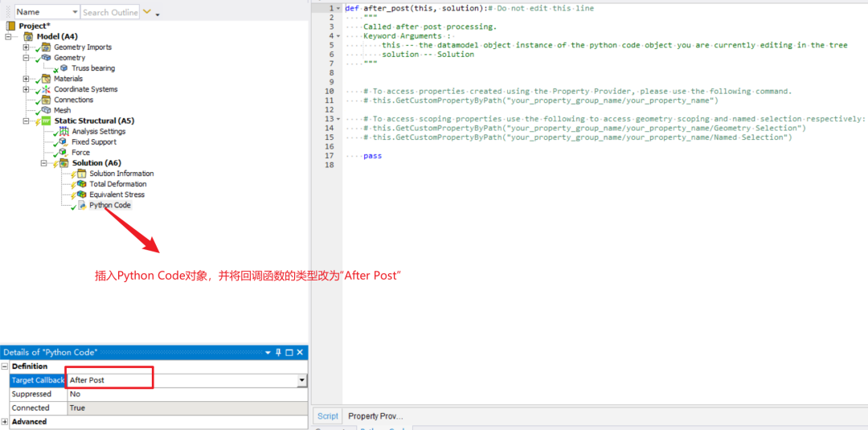Collapse the Definition section
868x430 pixels.
[5, 367]
